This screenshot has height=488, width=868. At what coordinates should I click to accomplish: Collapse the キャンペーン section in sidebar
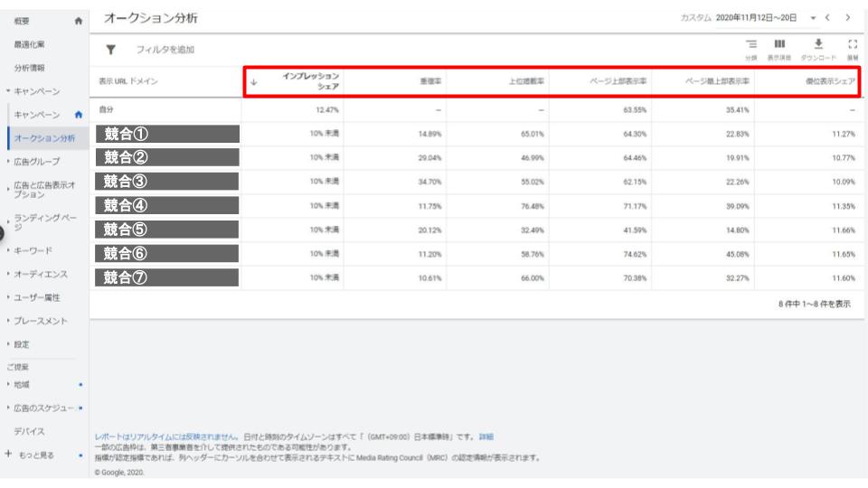tap(8, 90)
